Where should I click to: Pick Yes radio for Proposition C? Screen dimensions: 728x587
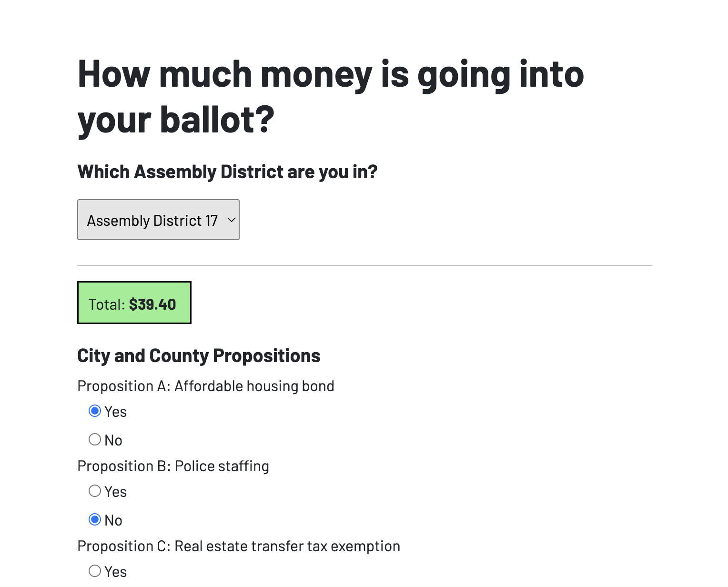click(95, 571)
